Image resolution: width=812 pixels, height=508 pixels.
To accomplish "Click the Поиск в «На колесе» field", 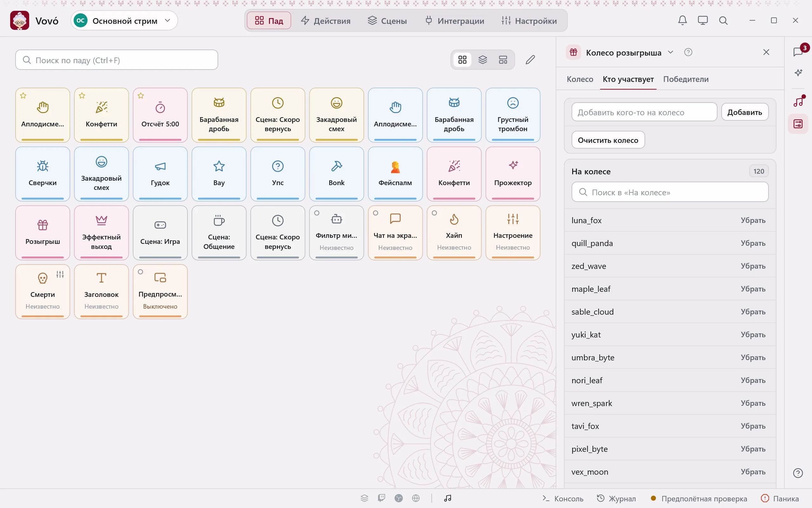I will tap(670, 192).
